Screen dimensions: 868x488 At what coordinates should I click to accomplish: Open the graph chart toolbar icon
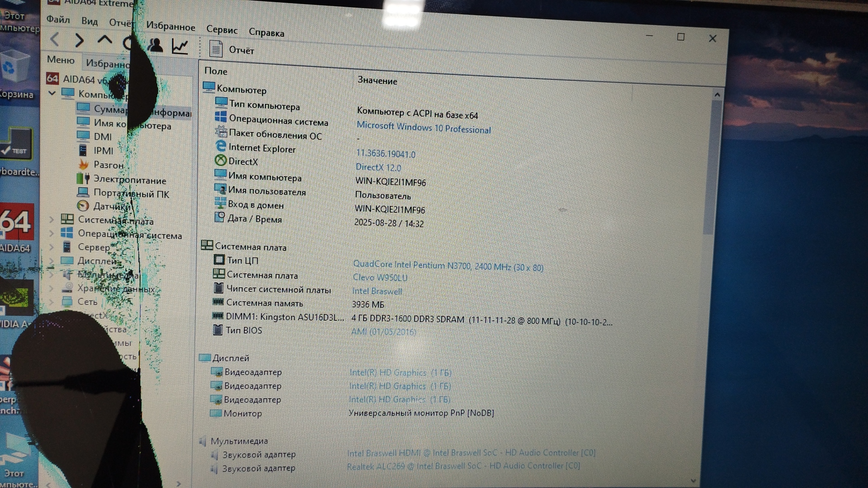pos(180,46)
